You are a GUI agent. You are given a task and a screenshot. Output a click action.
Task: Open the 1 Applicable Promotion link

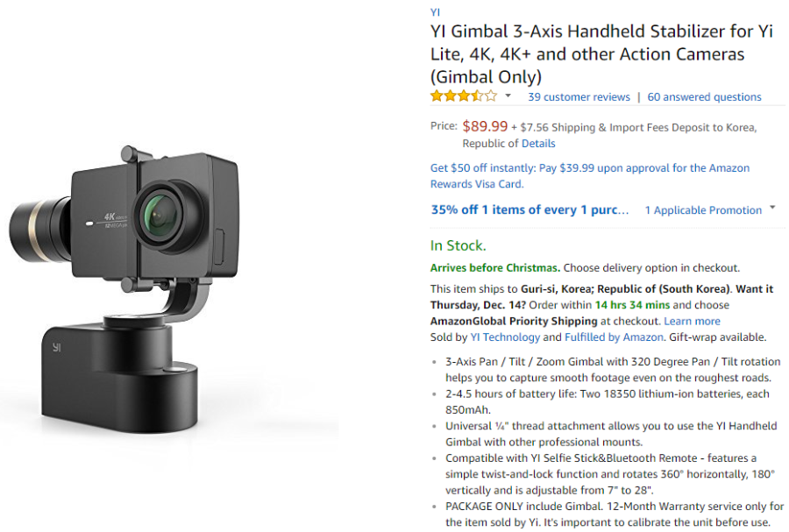pos(703,210)
